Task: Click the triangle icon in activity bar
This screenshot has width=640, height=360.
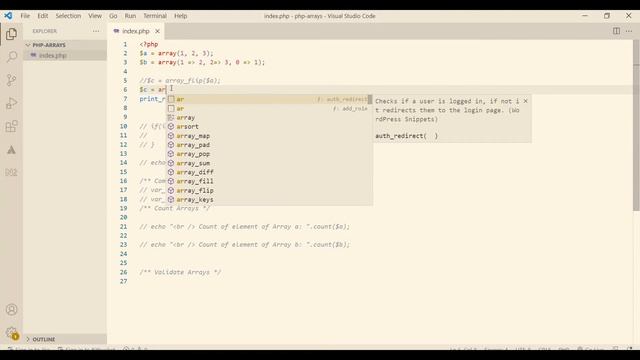Action: [x=11, y=150]
